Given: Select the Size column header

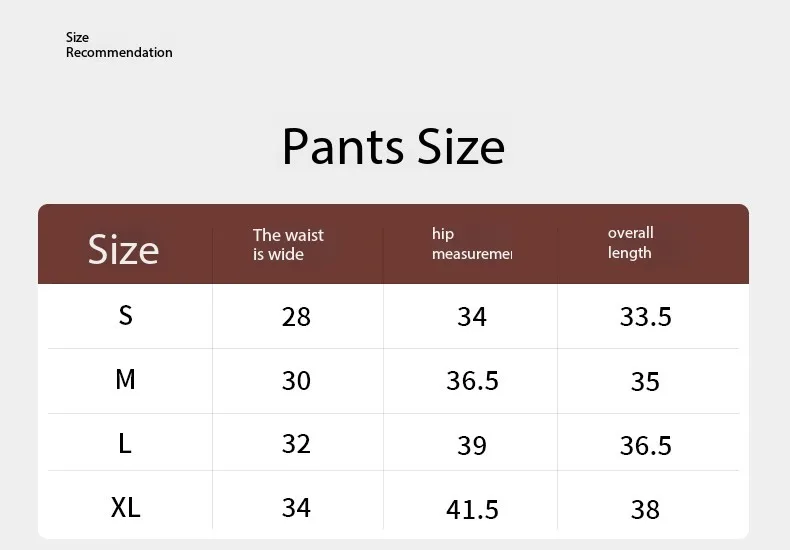Looking at the screenshot, I should click(123, 248).
